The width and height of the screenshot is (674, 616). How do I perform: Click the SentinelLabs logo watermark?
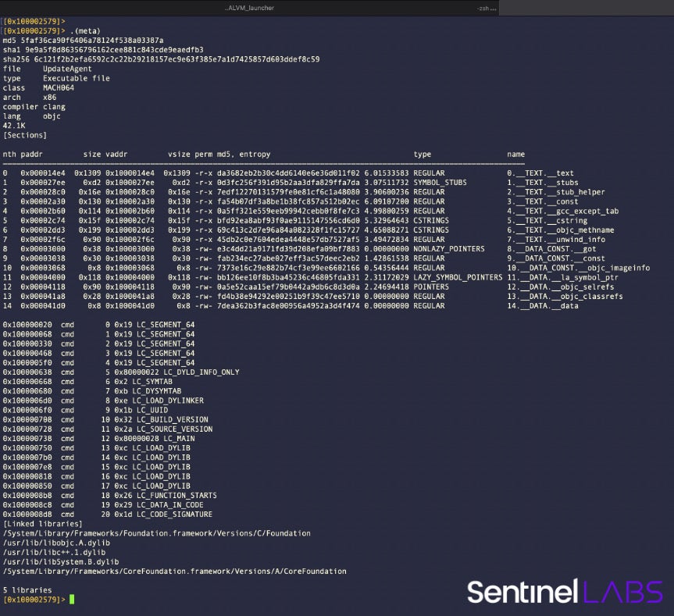point(565,591)
